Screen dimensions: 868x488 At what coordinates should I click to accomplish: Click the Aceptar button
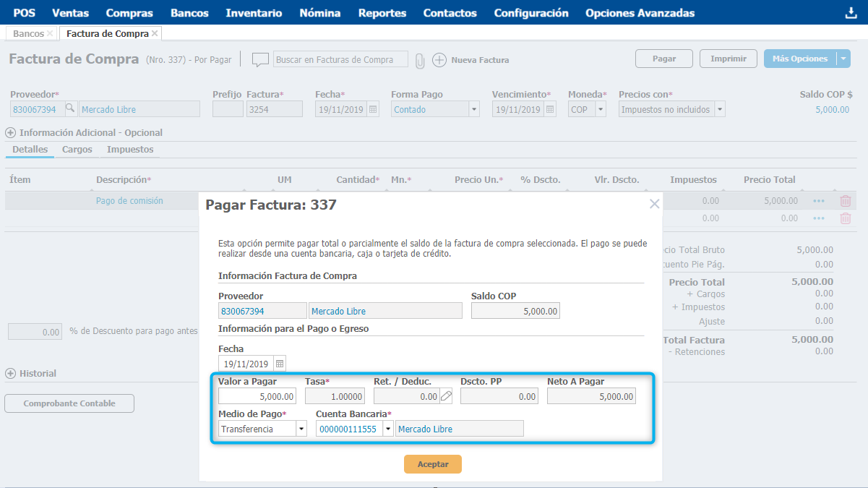pos(432,464)
